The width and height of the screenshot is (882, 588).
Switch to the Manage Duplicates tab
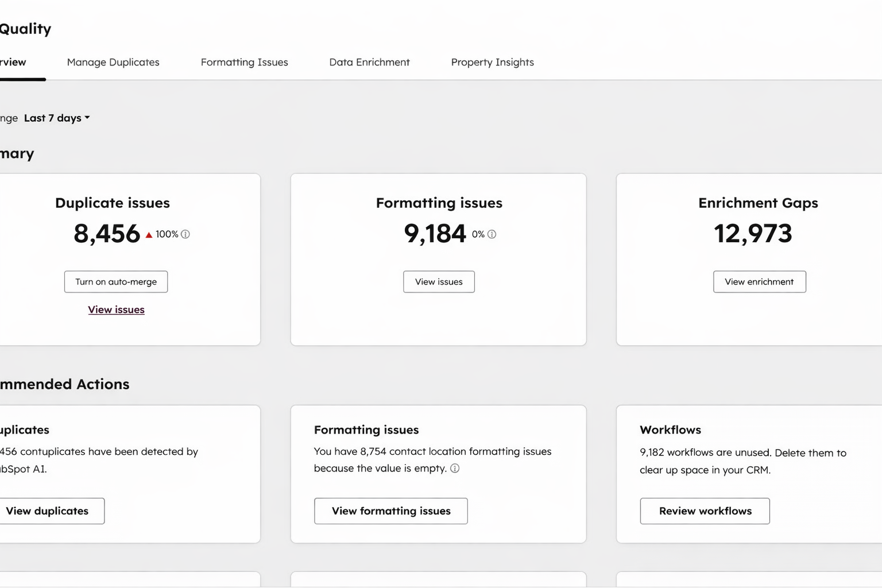(113, 62)
